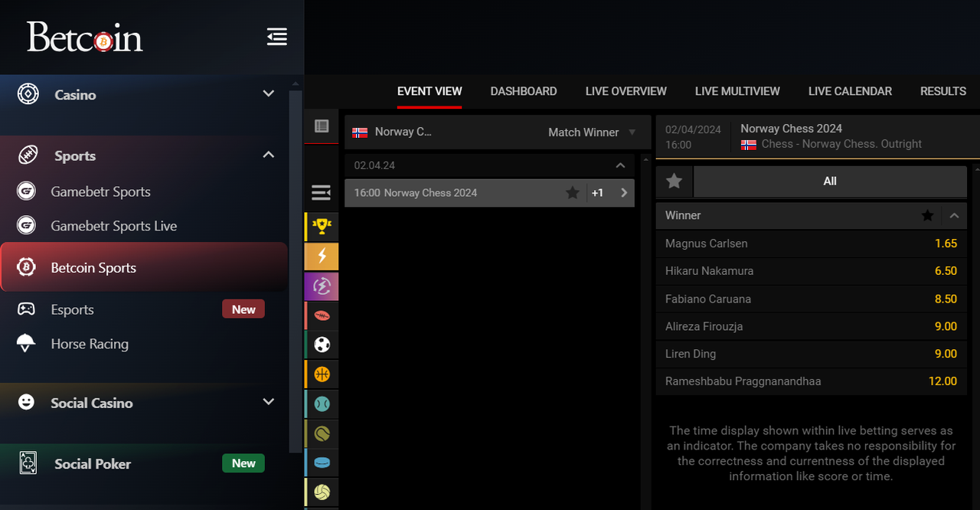Click the orange lightning bolt icon

click(322, 257)
